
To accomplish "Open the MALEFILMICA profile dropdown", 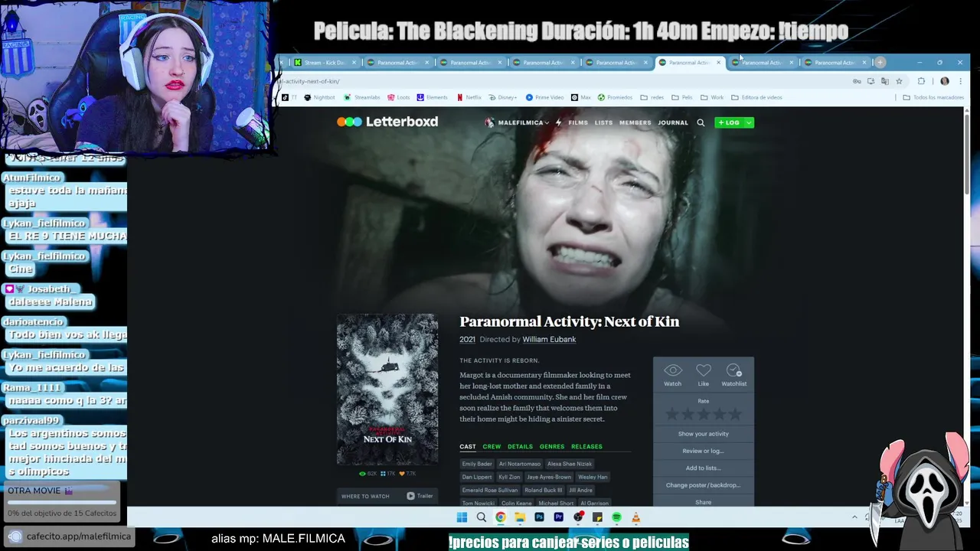I will 517,122.
